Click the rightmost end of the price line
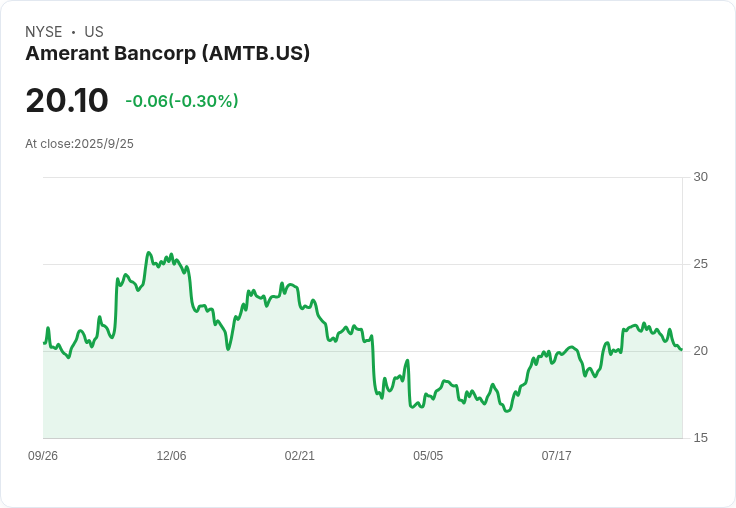Viewport: 736px width, 508px height. tap(681, 349)
